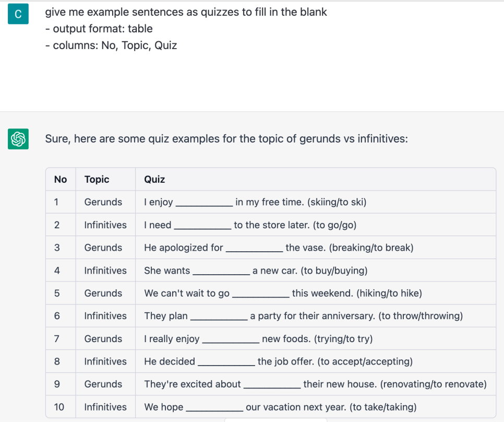Click the 'She wants ___ a new car' cell
This screenshot has height=422, width=504.
pyautogui.click(x=256, y=271)
